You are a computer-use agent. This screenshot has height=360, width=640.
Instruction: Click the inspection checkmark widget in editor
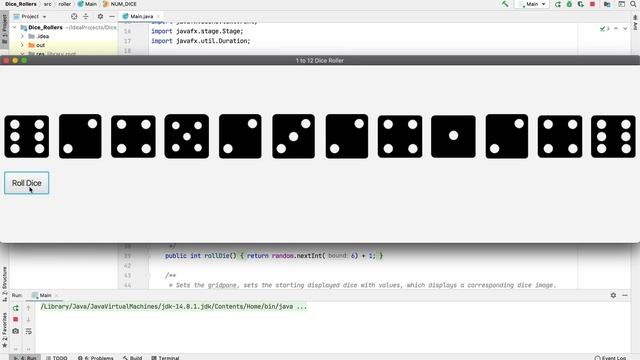[x=604, y=29]
